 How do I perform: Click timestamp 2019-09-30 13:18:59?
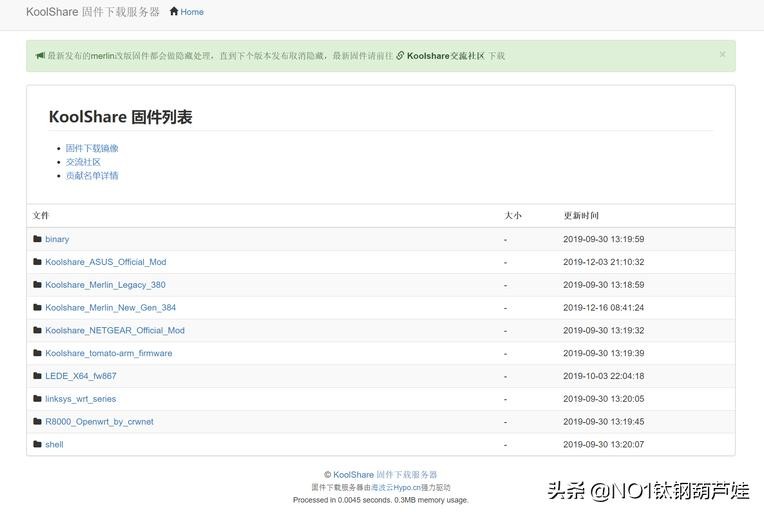tap(604, 285)
